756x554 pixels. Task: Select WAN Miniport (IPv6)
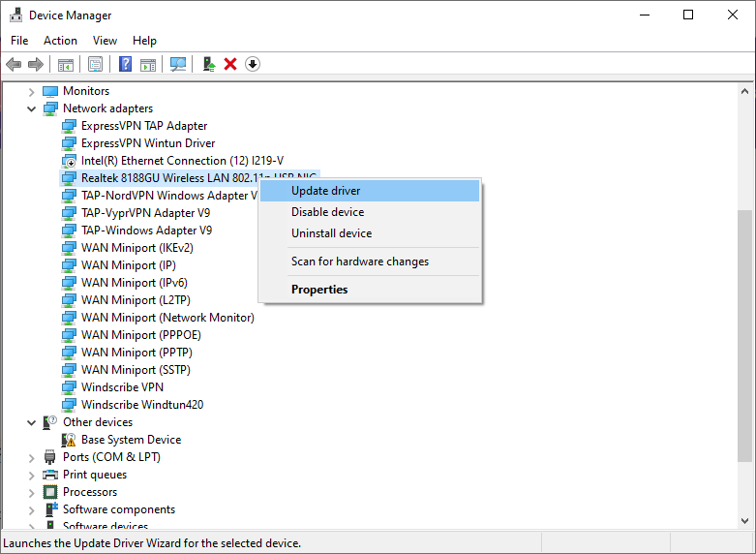pyautogui.click(x=134, y=282)
